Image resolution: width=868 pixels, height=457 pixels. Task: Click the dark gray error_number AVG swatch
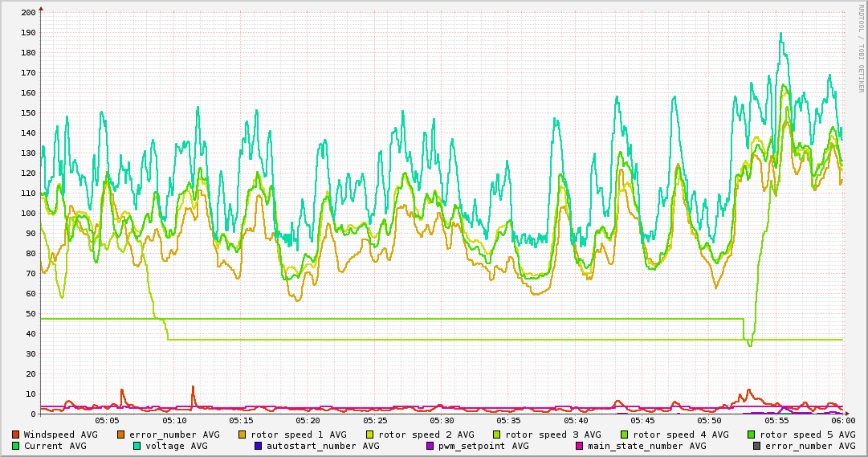[x=756, y=446]
